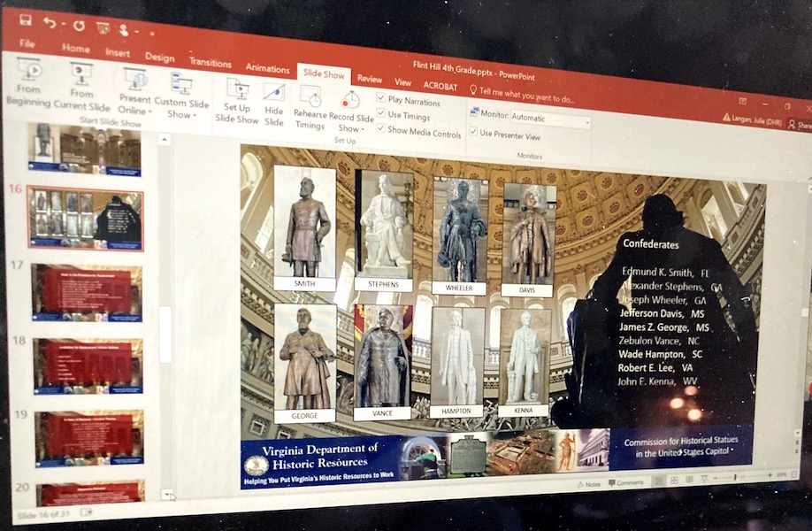Start Rehearse Timings
Viewport: 812px width, 531px height.
click(310, 108)
